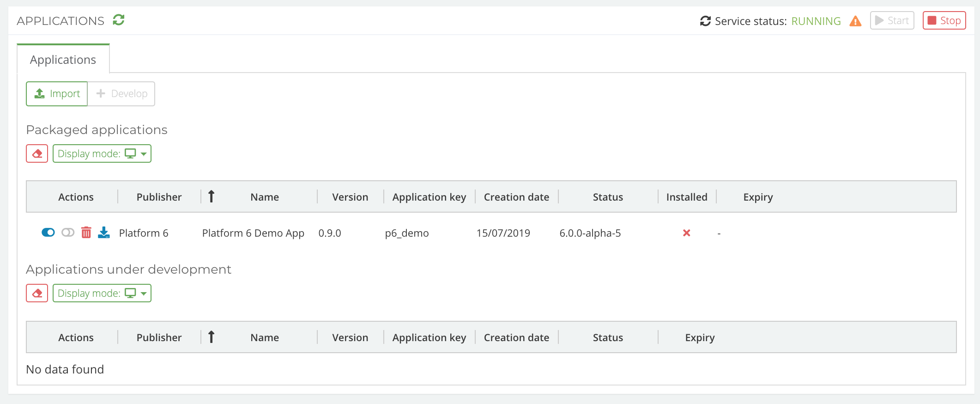Sort packaged applications by Name column arrow
This screenshot has width=980, height=404.
click(x=212, y=197)
